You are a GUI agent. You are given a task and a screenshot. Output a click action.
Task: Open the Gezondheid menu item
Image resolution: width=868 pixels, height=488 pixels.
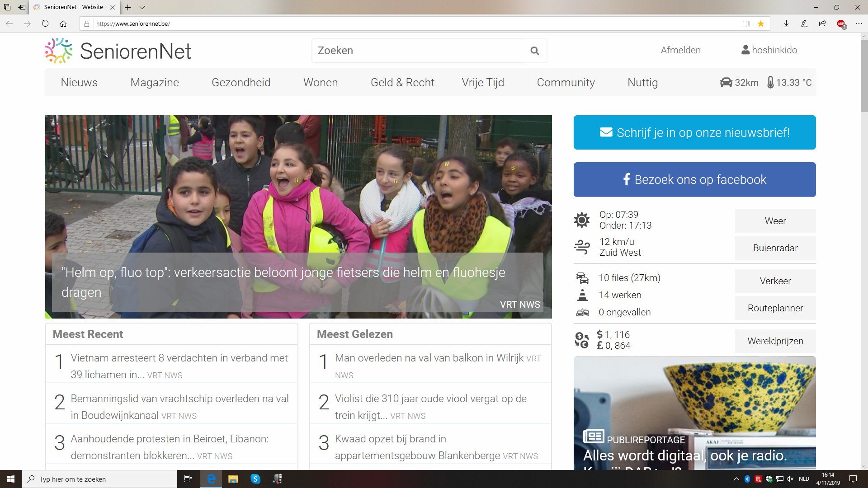[x=241, y=82]
